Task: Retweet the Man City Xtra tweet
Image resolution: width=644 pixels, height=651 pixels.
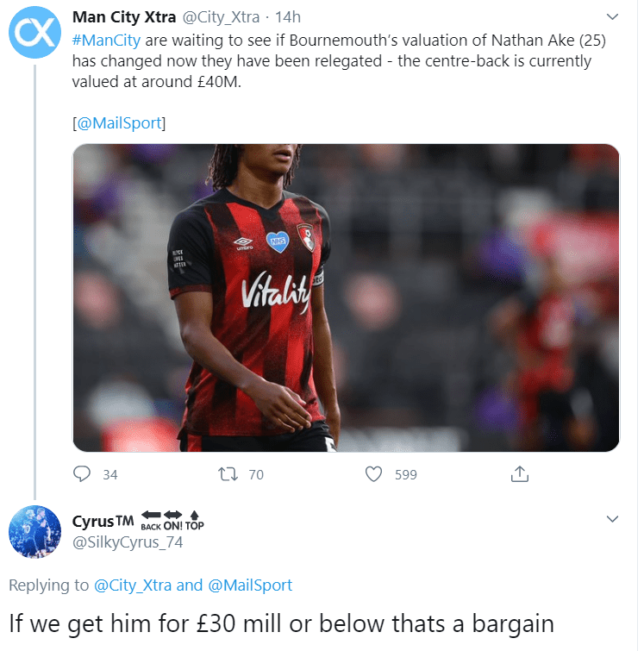Action: tap(228, 473)
